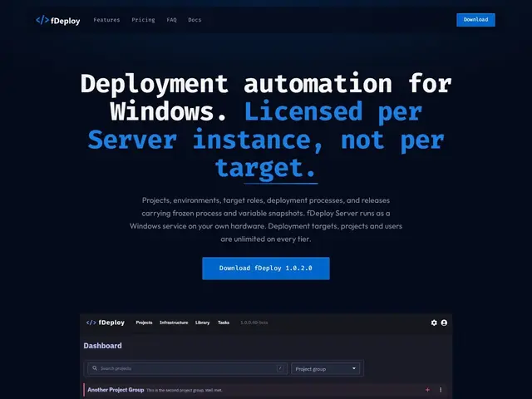
Task: Select Tasks tab in dashboard preview
Action: (x=224, y=323)
